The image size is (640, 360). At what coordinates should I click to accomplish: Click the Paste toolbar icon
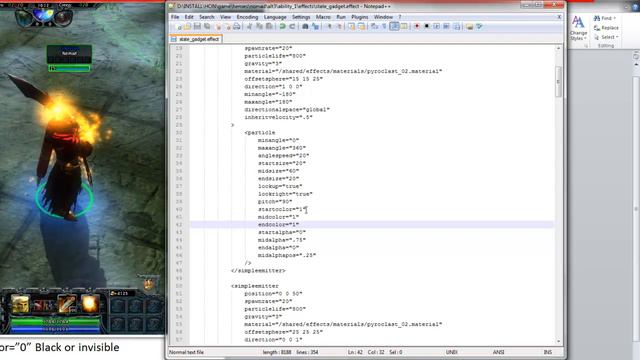[269, 27]
